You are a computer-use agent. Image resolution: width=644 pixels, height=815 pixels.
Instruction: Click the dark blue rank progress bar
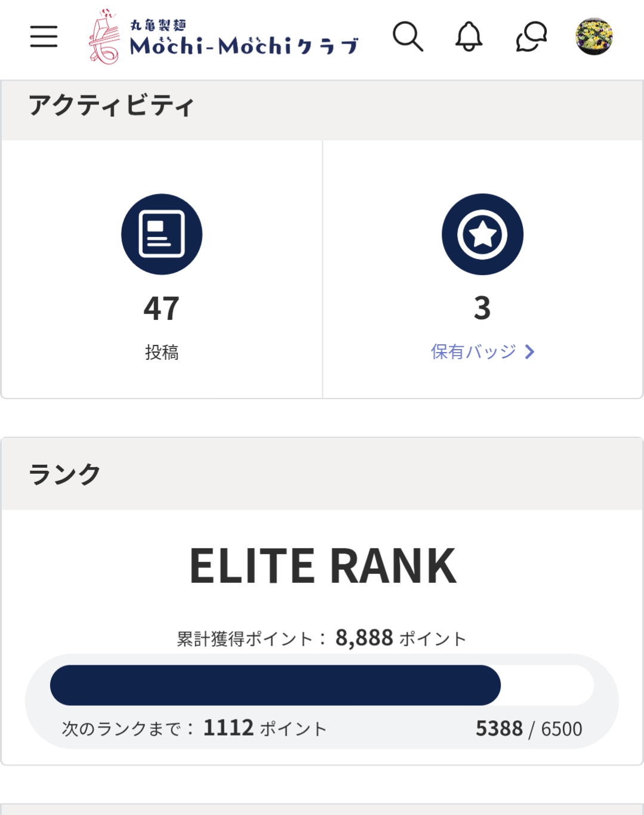(x=275, y=685)
